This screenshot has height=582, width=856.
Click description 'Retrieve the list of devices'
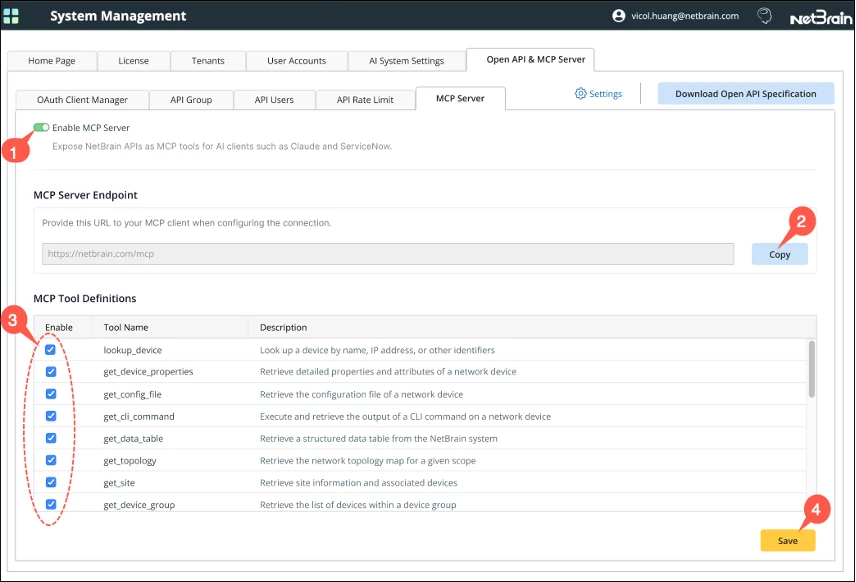tap(358, 505)
